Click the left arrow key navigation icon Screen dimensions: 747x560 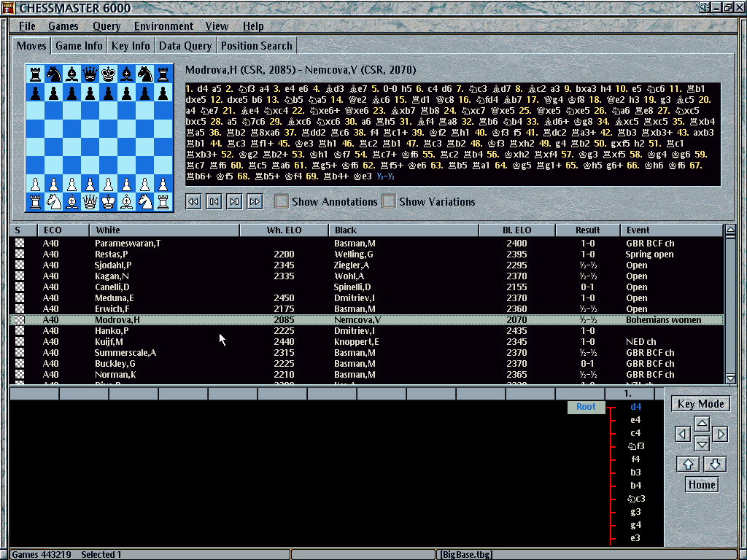[683, 435]
